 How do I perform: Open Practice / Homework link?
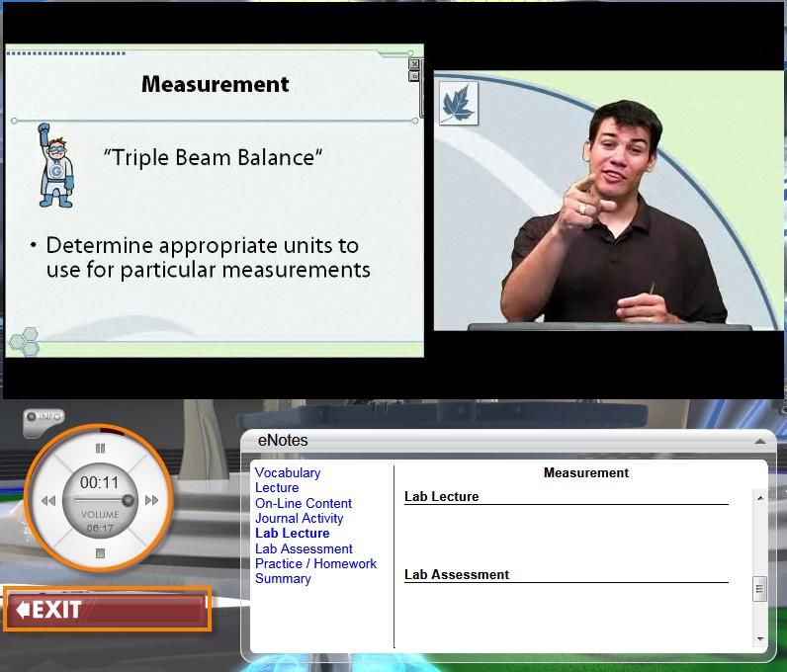[x=315, y=563]
